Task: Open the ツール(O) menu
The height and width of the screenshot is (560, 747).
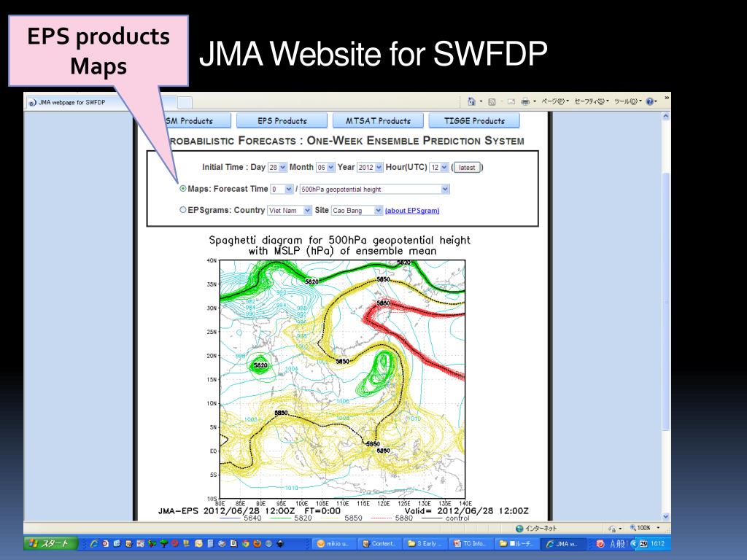Action: pyautogui.click(x=627, y=101)
